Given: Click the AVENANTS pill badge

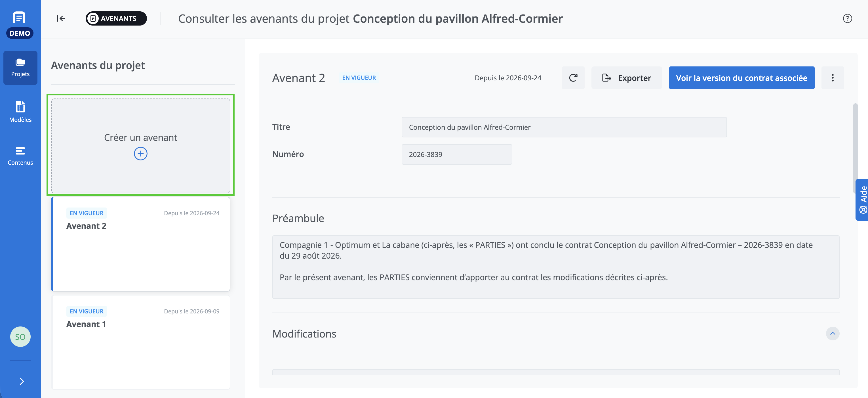Looking at the screenshot, I should click(116, 18).
